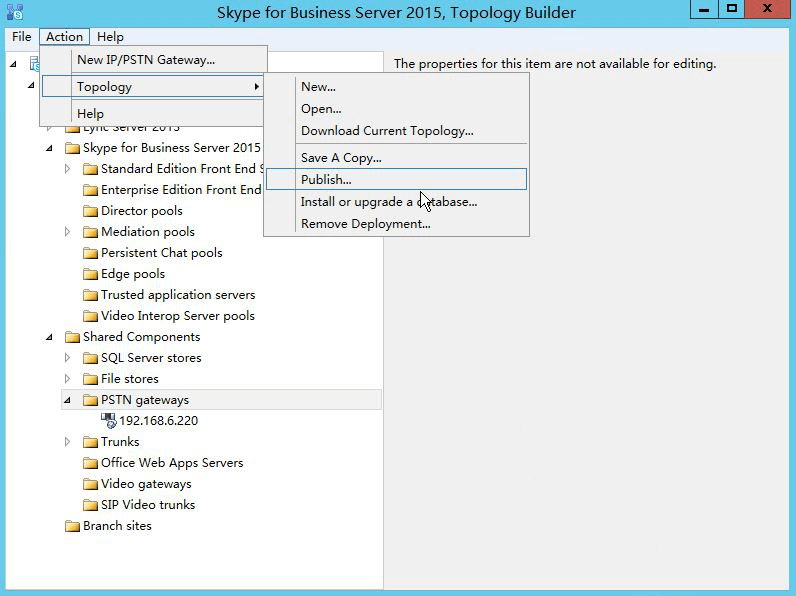796x596 pixels.
Task: Click the Branch sites folder icon
Action: point(73,526)
